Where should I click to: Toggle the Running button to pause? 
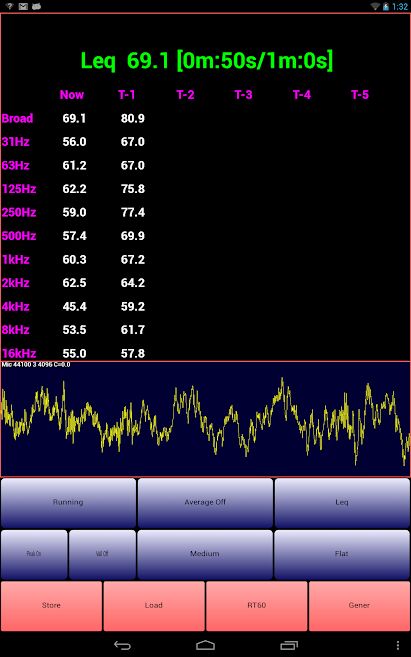pos(68,502)
